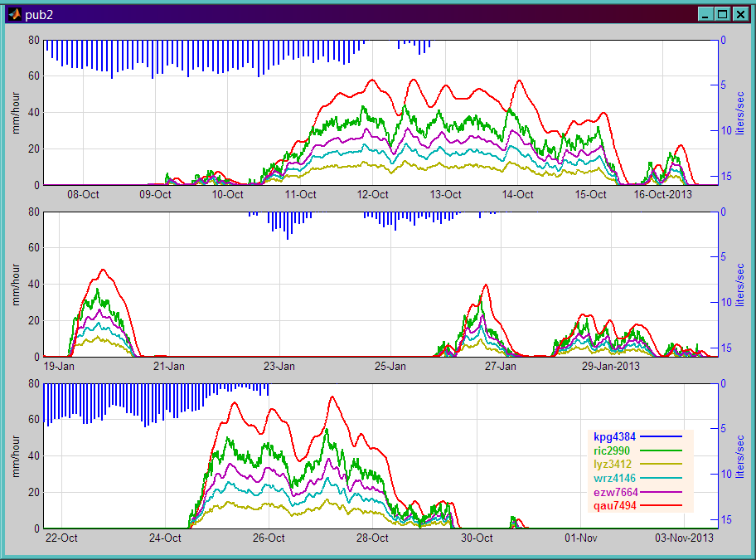
Task: Click the 29-Jan-2013 date label
Action: [610, 367]
